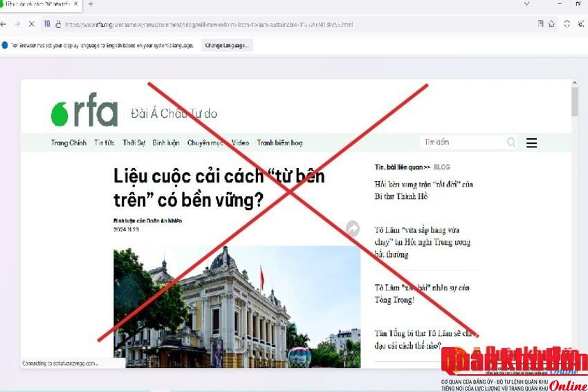Click the address bar URL field
Screen dimensions: 588x392
tap(298, 24)
